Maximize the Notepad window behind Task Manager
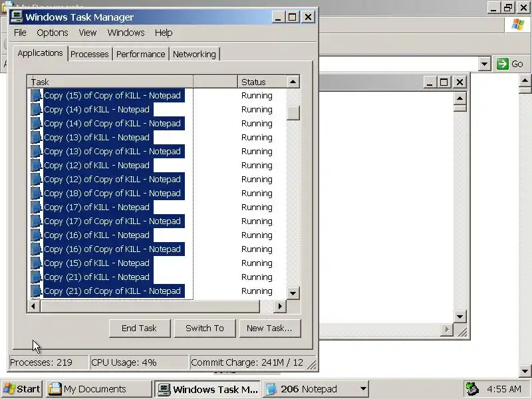532x399 pixels. coord(444,82)
